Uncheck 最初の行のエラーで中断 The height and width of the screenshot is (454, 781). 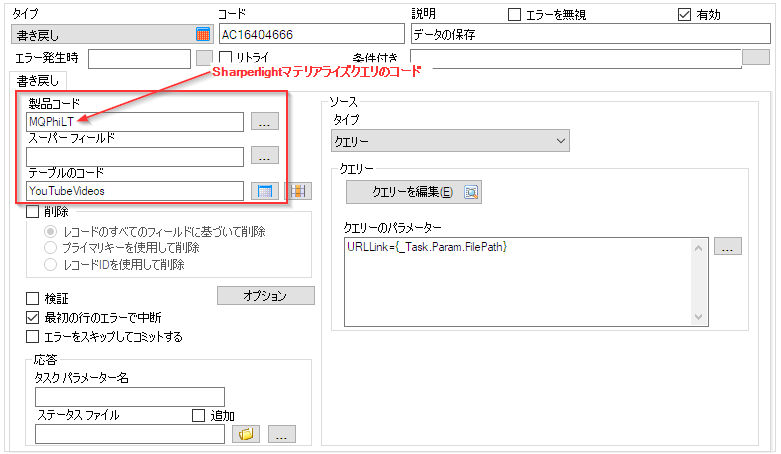(x=32, y=317)
